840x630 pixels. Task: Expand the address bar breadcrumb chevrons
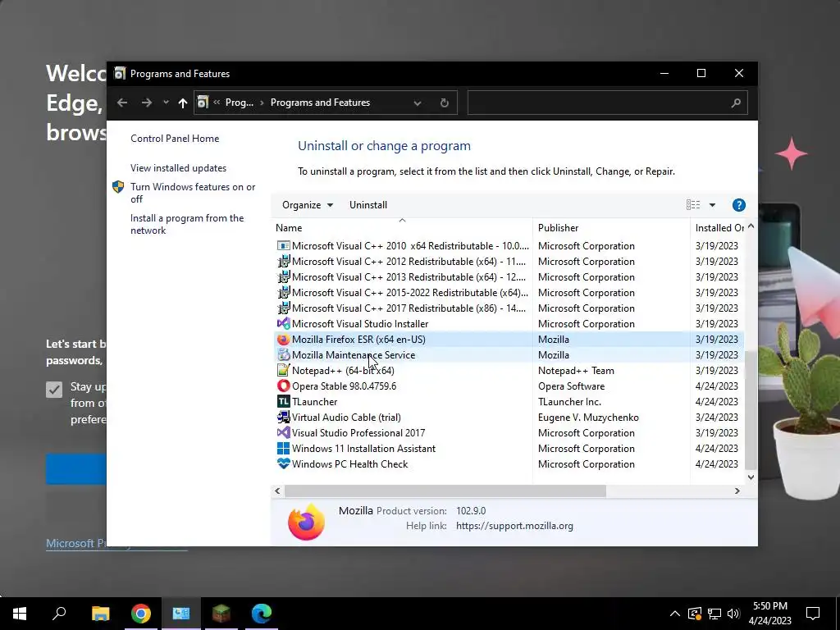tap(217, 103)
